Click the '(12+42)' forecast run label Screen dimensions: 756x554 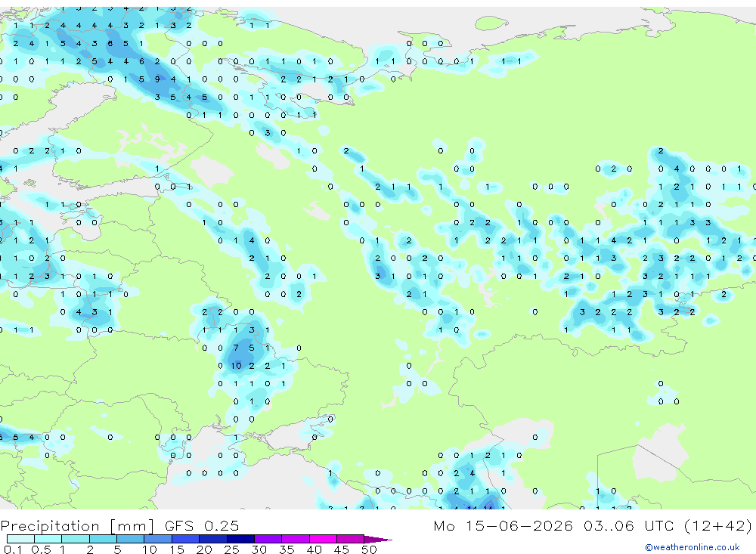(717, 525)
